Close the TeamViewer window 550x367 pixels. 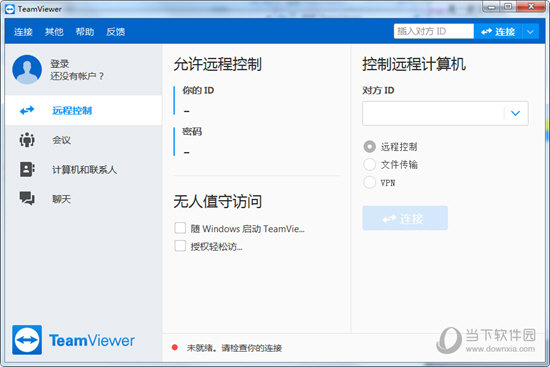click(x=531, y=7)
